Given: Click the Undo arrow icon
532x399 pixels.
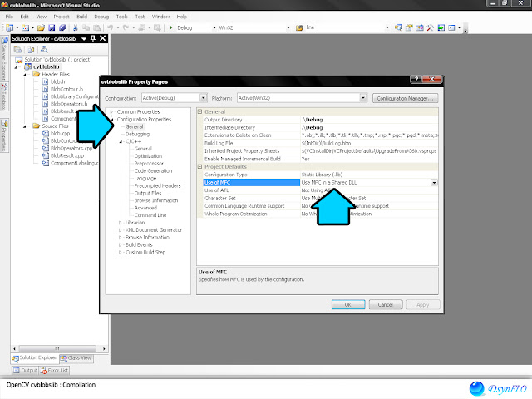Looking at the screenshot, I should pyautogui.click(x=111, y=27).
